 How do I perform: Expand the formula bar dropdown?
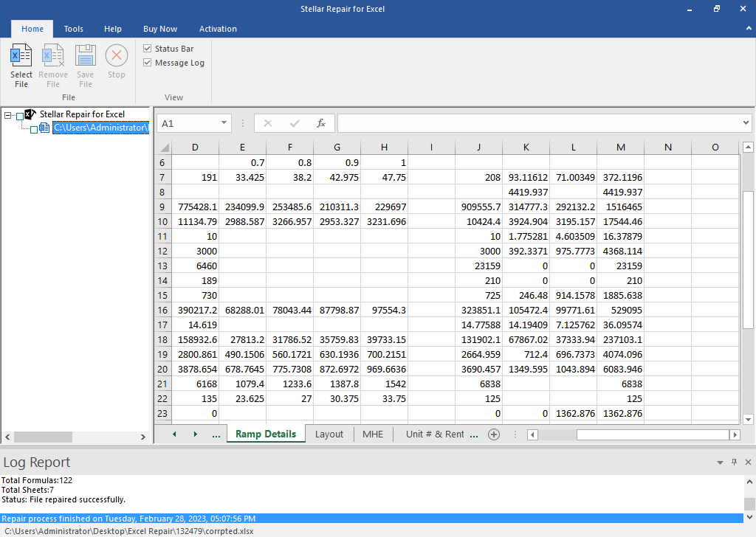click(746, 123)
